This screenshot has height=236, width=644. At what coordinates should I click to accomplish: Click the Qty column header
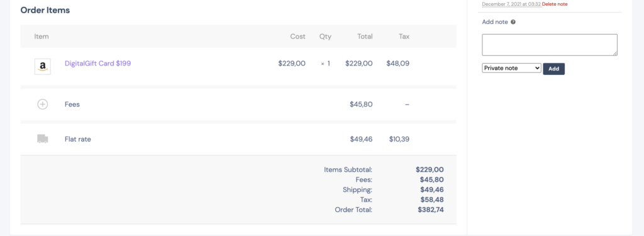[325, 36]
